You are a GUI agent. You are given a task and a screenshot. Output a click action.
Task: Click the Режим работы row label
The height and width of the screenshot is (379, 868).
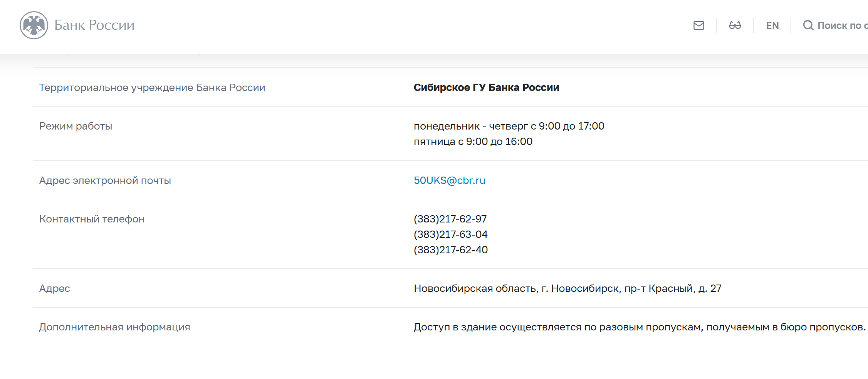[x=76, y=126]
